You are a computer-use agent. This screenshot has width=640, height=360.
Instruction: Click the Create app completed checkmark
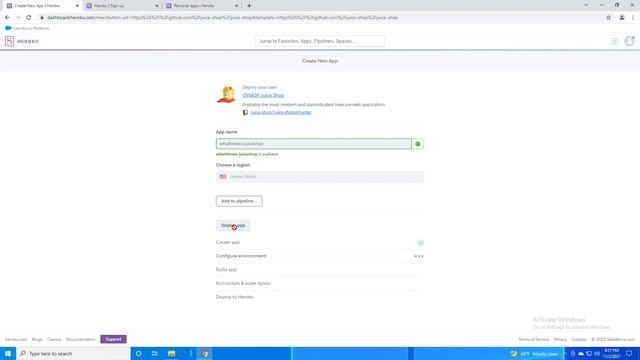(420, 242)
